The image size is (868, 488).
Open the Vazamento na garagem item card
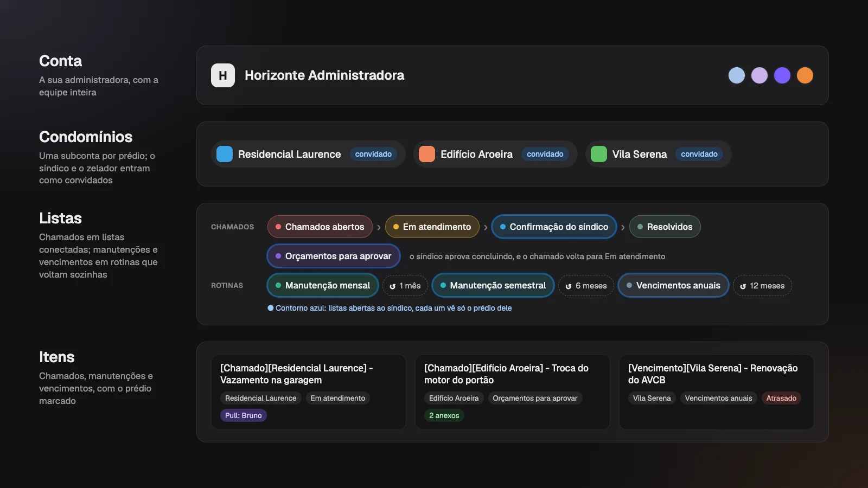309,392
